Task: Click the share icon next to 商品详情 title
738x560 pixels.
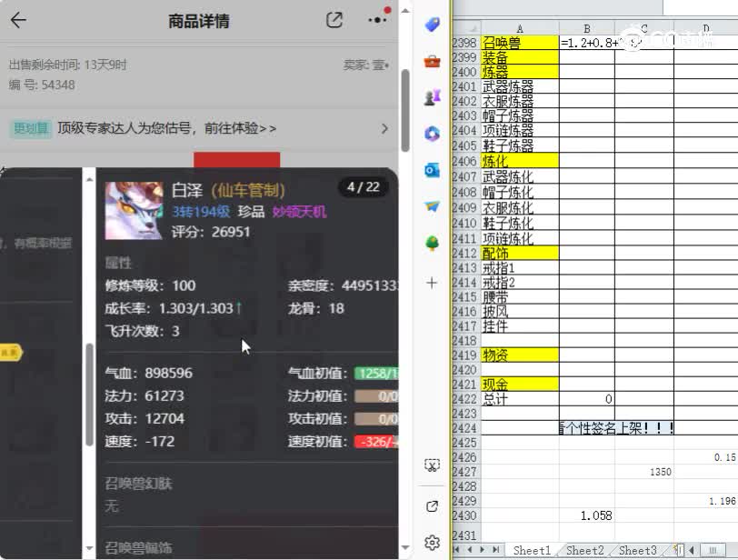Action: (x=334, y=20)
